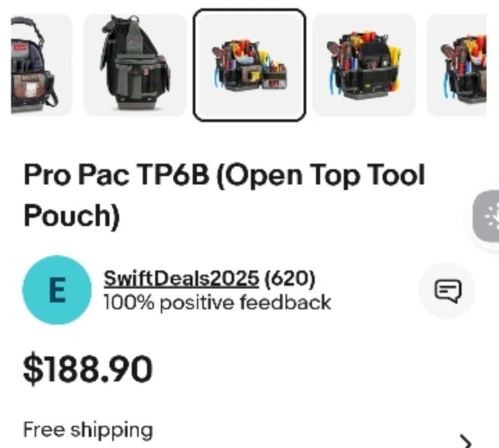Image resolution: width=499 pixels, height=448 pixels.
Task: Tap the 100% positive feedback text
Action: (218, 302)
